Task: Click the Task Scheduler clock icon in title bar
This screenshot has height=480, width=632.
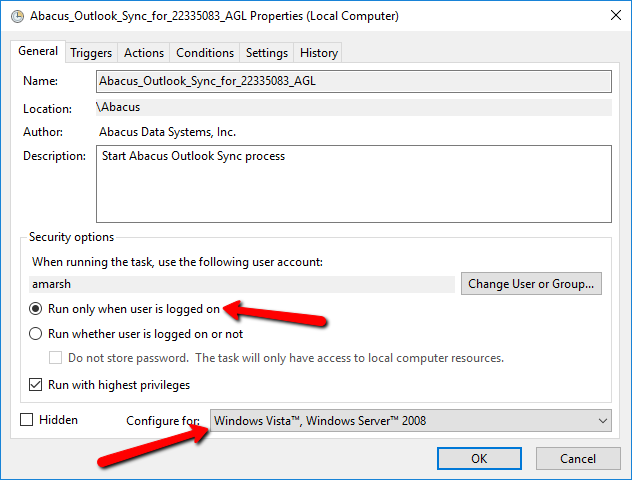Action: (x=17, y=17)
